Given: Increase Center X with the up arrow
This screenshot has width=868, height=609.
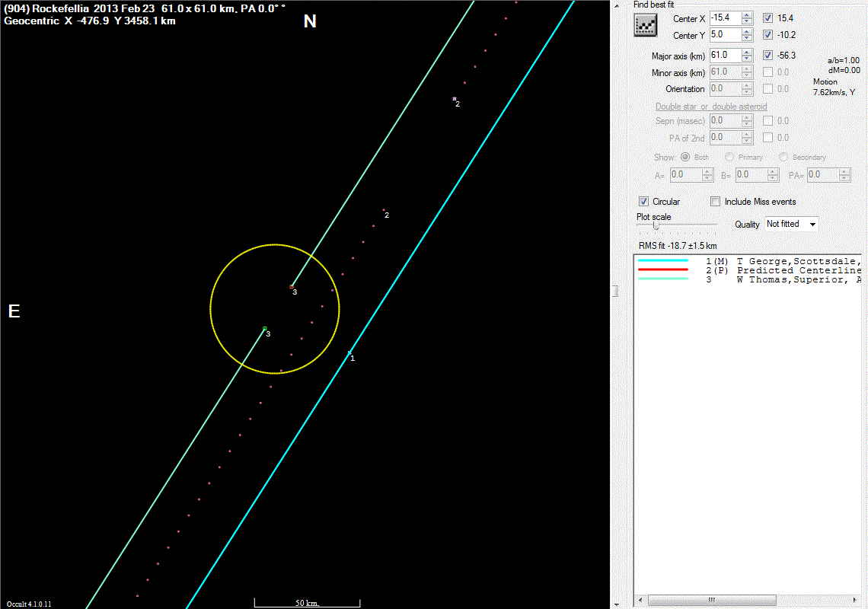Looking at the screenshot, I should pyautogui.click(x=747, y=14).
